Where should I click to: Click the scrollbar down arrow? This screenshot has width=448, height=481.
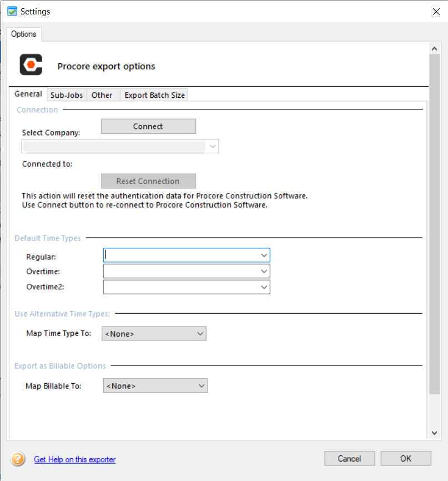(434, 433)
